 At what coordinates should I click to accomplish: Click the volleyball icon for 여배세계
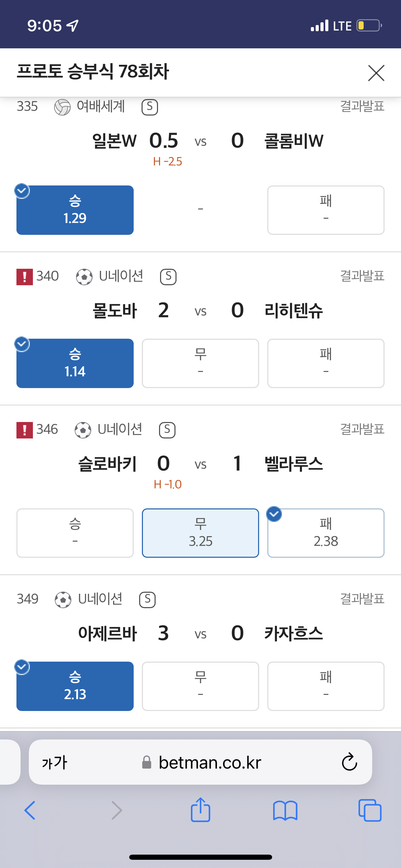pos(62,107)
